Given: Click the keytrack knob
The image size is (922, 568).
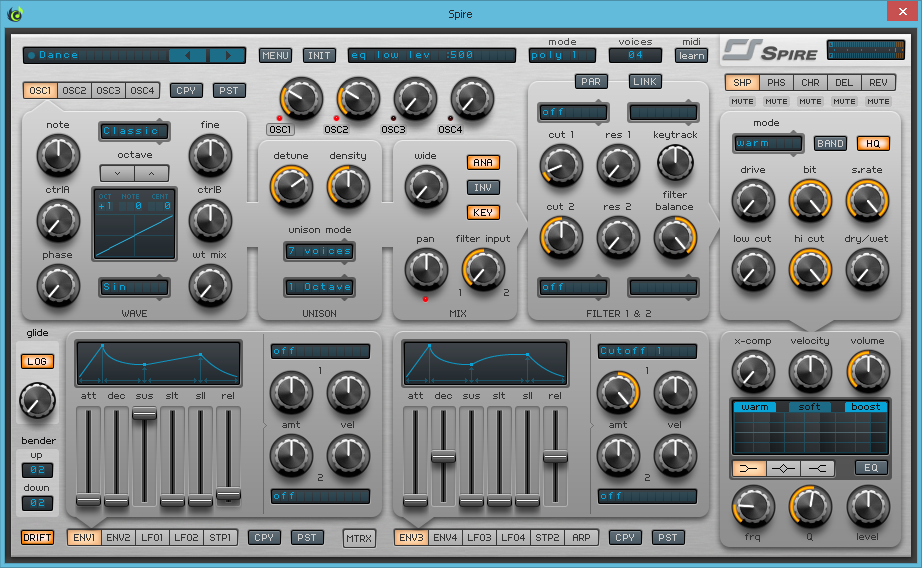Looking at the screenshot, I should click(x=675, y=162).
